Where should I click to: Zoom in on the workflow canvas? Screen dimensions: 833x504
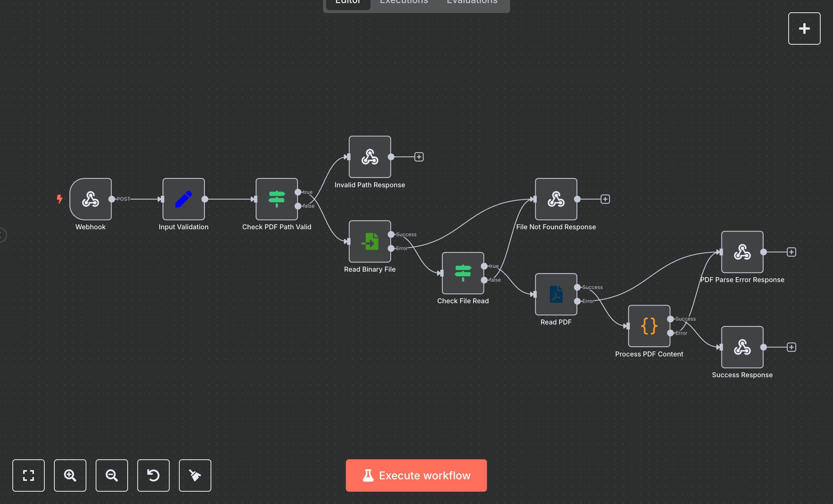coord(70,475)
